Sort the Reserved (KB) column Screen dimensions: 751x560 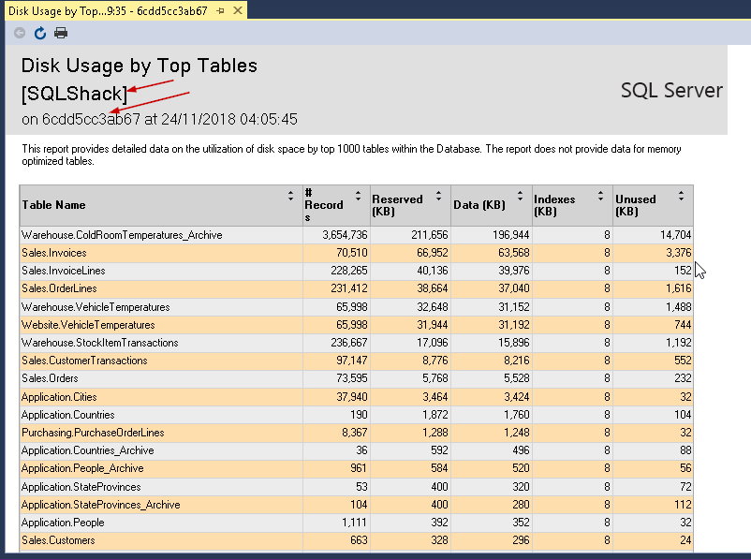click(438, 197)
